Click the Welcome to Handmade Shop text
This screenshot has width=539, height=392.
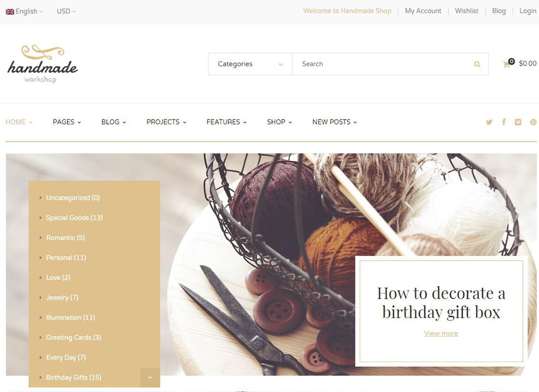click(347, 11)
